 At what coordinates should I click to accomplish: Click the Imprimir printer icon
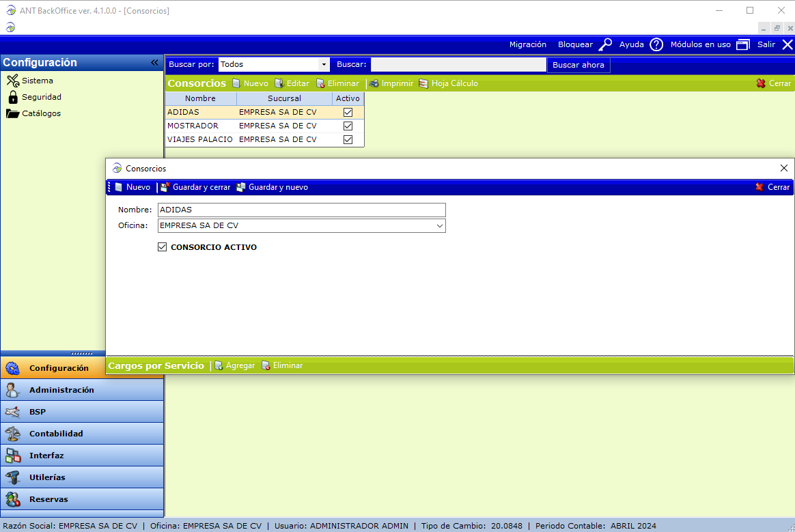(x=374, y=83)
